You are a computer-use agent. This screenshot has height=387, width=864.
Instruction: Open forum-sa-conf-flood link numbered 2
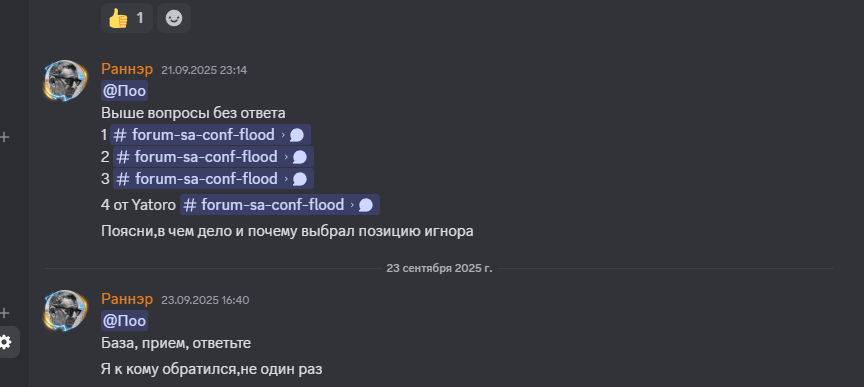coord(213,157)
